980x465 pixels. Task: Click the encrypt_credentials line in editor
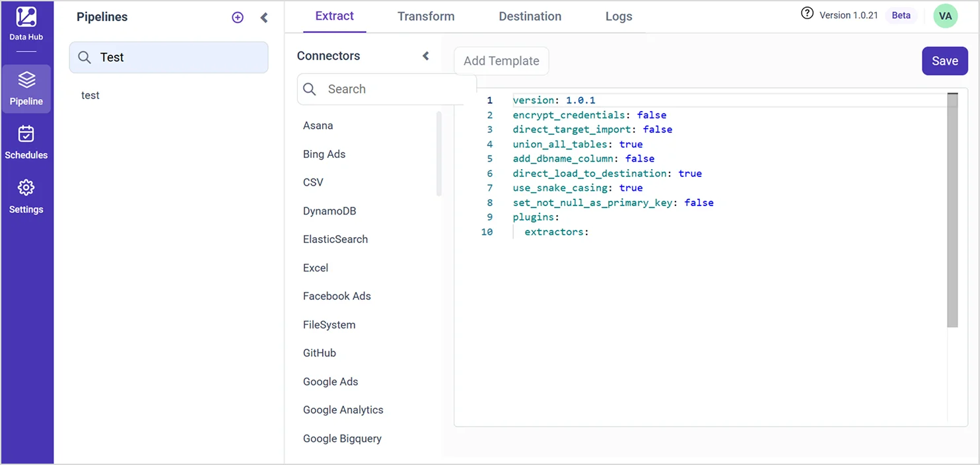pos(590,115)
